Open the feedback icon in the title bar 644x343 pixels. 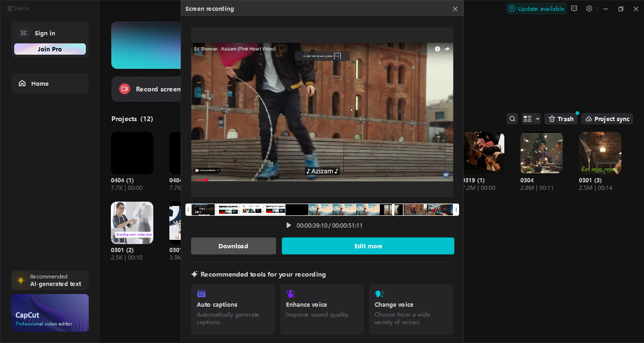coord(574,8)
